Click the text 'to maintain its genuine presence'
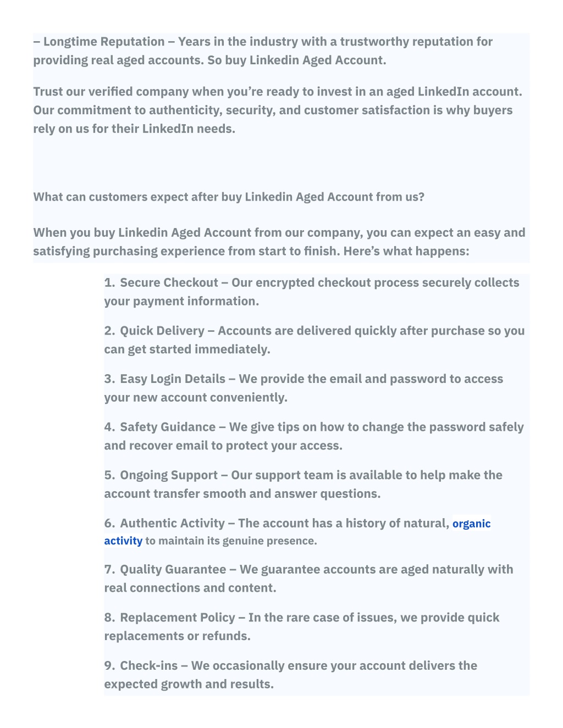Screen dimensions: 563x728 [x=231, y=541]
